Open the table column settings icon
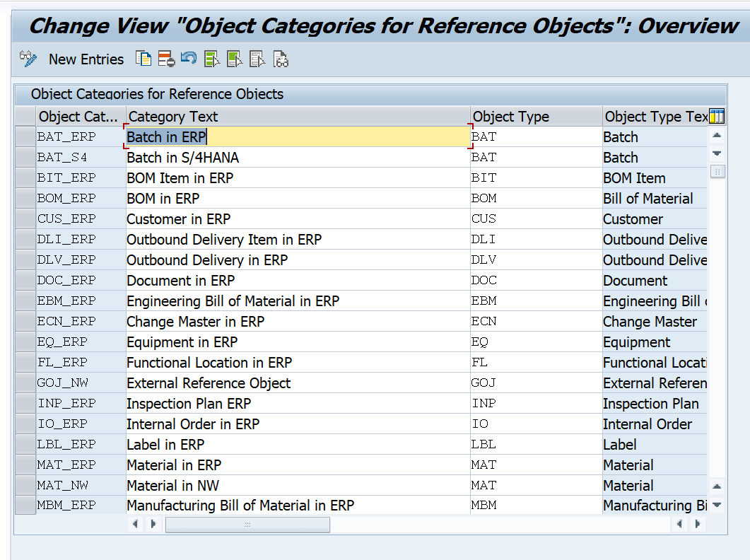750x560 pixels. [717, 116]
